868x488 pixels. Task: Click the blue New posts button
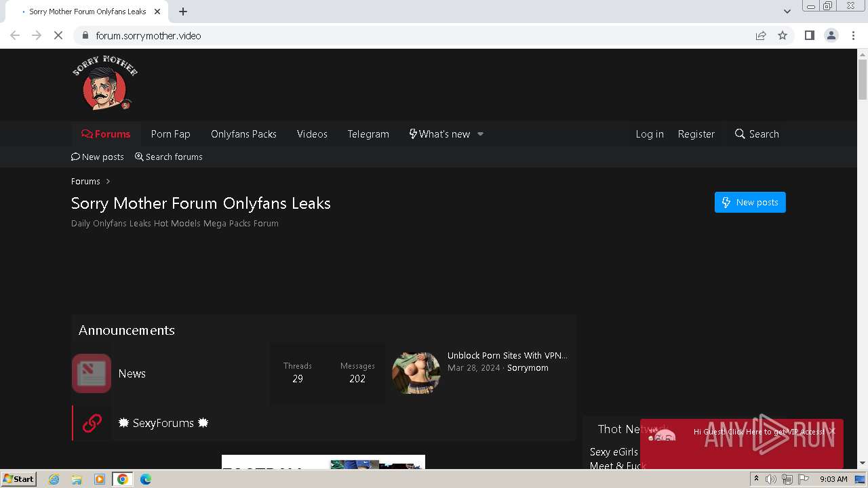(750, 202)
